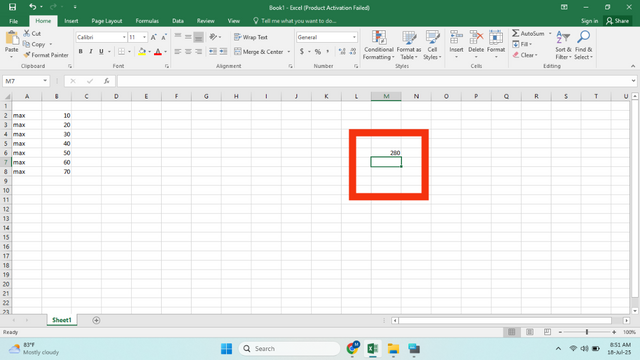Open the File menu tab

pyautogui.click(x=13, y=21)
